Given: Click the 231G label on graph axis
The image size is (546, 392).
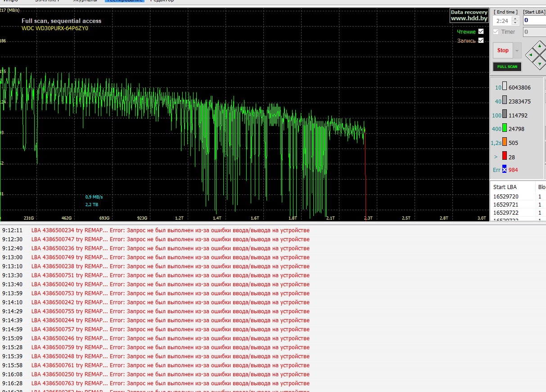Looking at the screenshot, I should coord(29,218).
